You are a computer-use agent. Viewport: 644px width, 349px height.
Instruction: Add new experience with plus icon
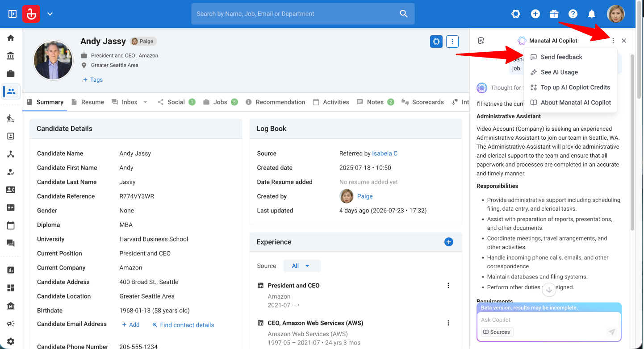click(449, 242)
